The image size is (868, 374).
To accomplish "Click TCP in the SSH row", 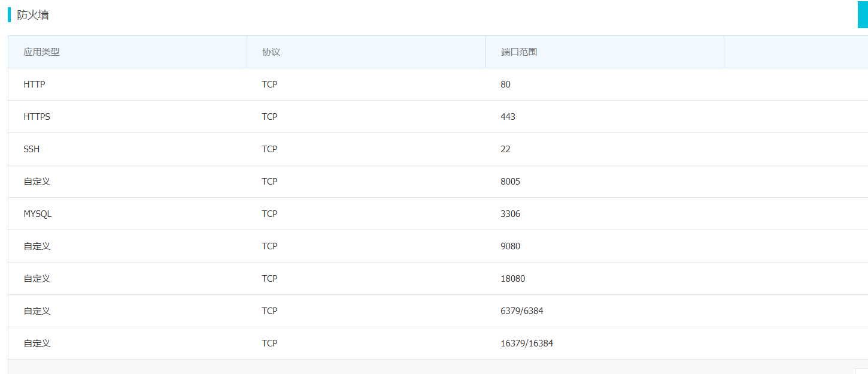I will (269, 149).
